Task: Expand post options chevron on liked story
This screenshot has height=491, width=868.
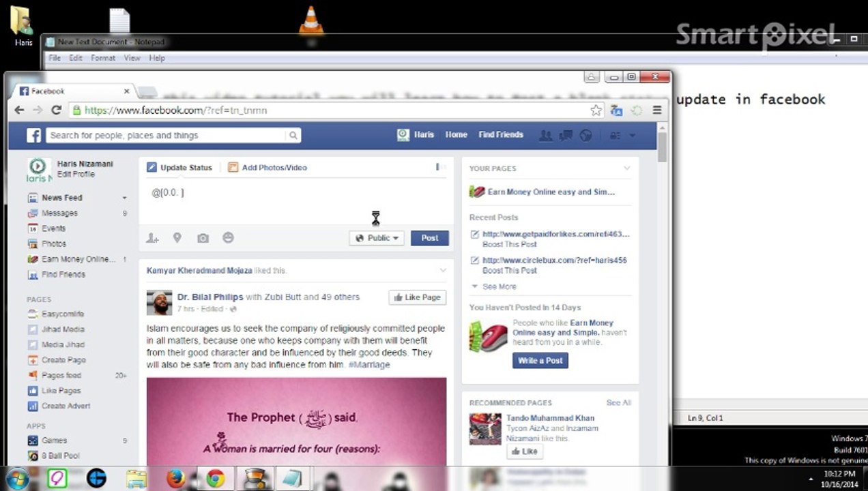Action: pos(442,271)
